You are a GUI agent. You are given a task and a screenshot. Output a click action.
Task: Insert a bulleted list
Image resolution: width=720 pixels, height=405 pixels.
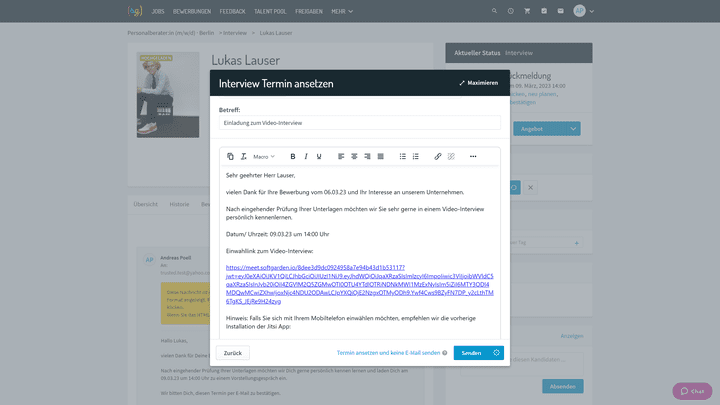tap(402, 157)
